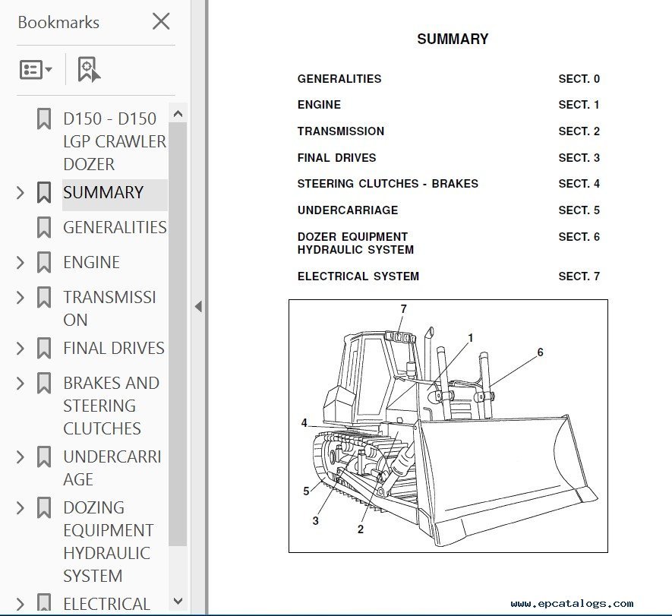
Task: Open BRAKES AND STEERING CLUTCHES bookmark
Action: (111, 406)
